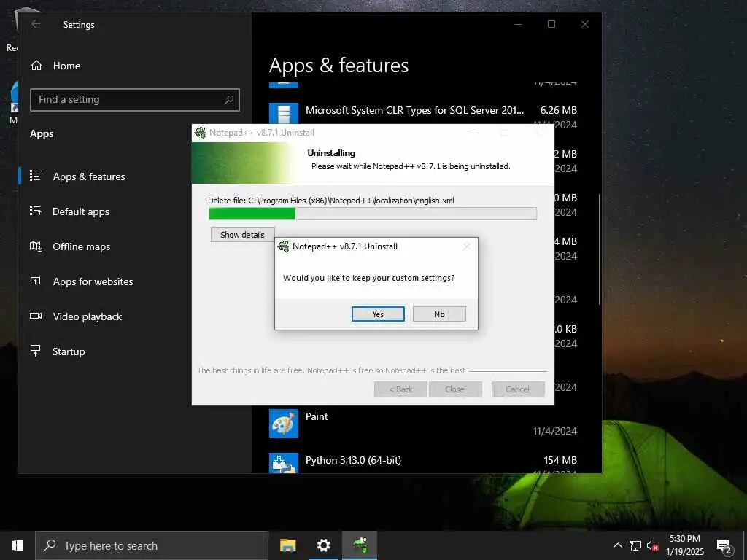This screenshot has height=560, width=747.
Task: Click the Video playback icon
Action: pos(36,316)
